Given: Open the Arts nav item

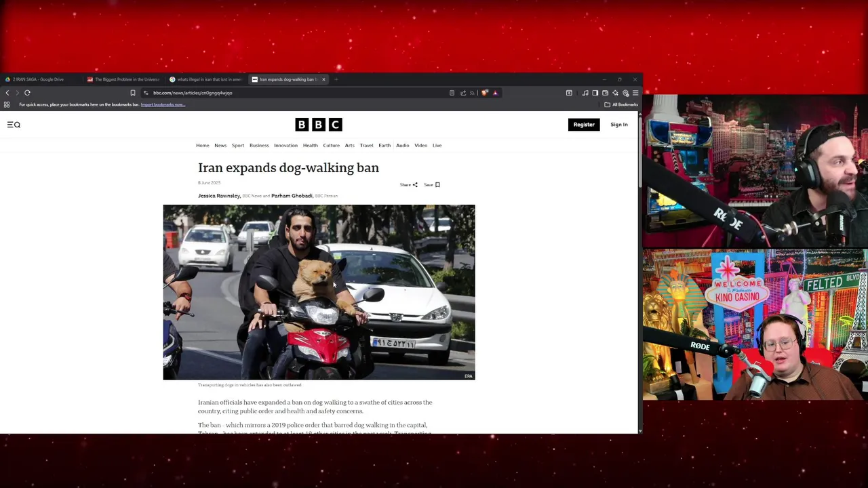Looking at the screenshot, I should 350,145.
